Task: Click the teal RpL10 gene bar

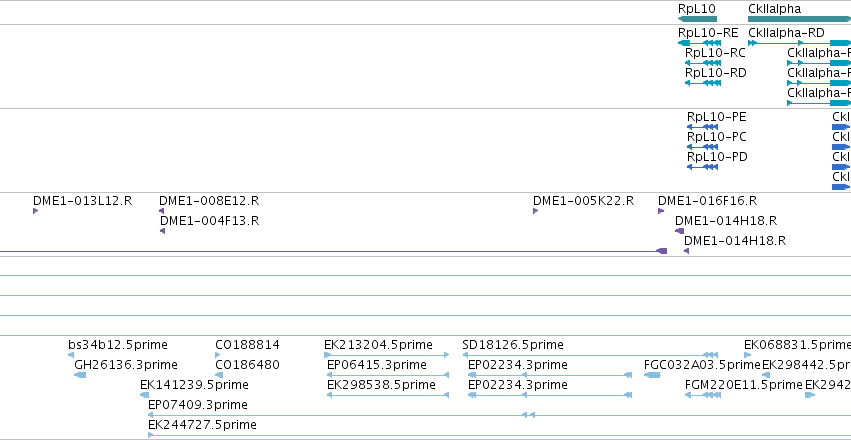Action: click(x=697, y=19)
